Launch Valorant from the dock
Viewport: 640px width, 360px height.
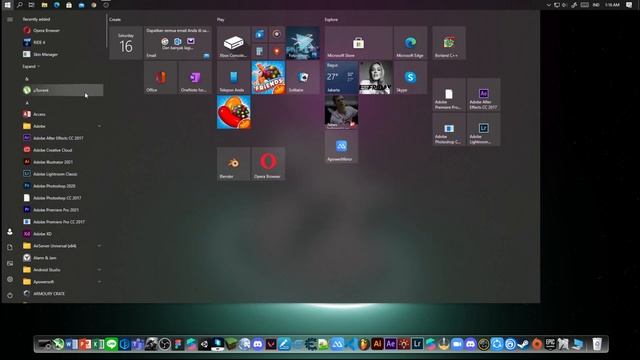pos(271,344)
